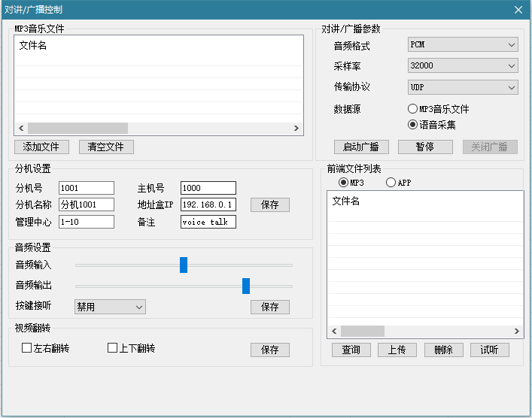Image resolution: width=532 pixels, height=418 pixels.
Task: Expand the 采样率 32000 dropdown
Action: click(463, 66)
